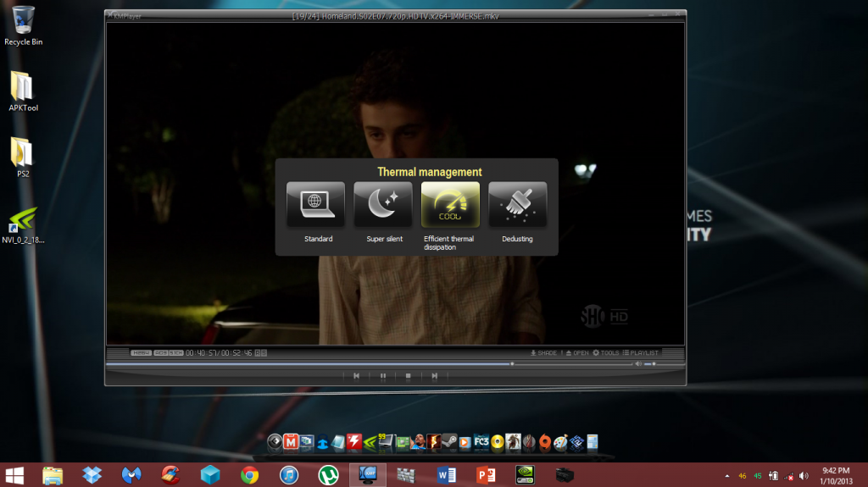This screenshot has height=487, width=868.
Task: Show the PLAYLIST panel
Action: coord(641,352)
